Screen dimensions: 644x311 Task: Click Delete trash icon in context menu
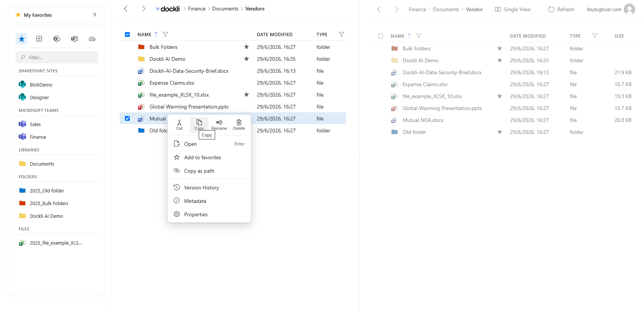(x=239, y=125)
